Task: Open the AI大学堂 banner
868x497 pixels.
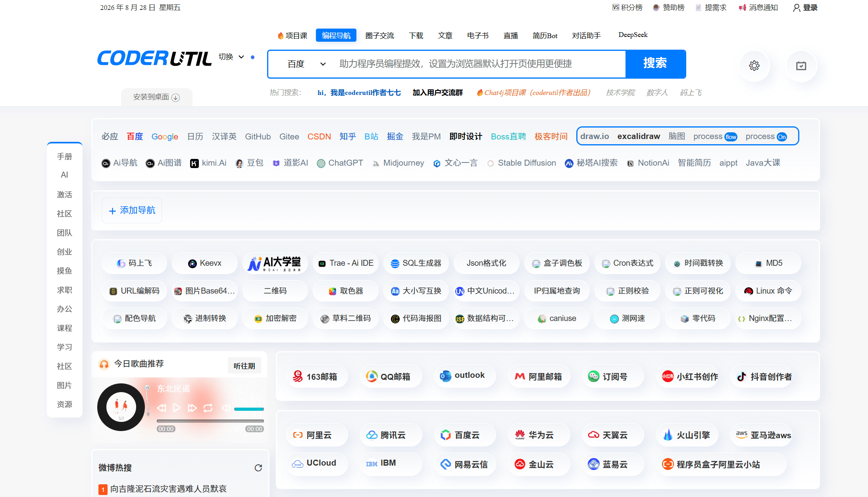Action: coord(275,263)
